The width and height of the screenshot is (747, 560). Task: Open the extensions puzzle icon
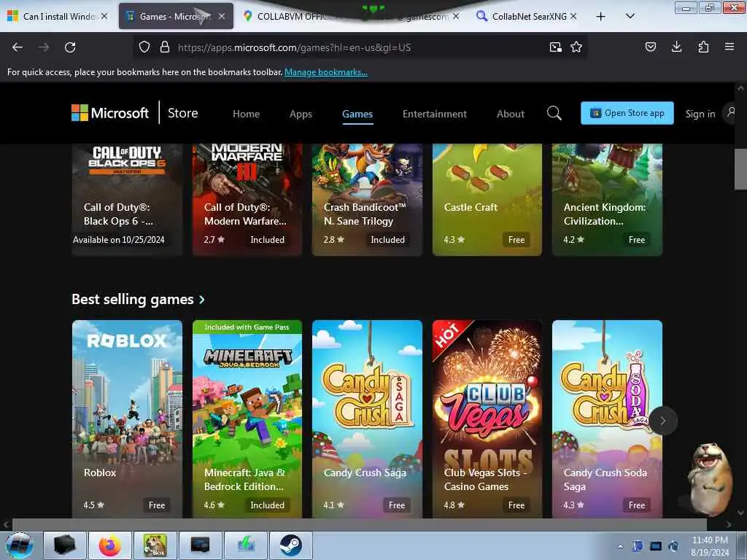tap(703, 47)
